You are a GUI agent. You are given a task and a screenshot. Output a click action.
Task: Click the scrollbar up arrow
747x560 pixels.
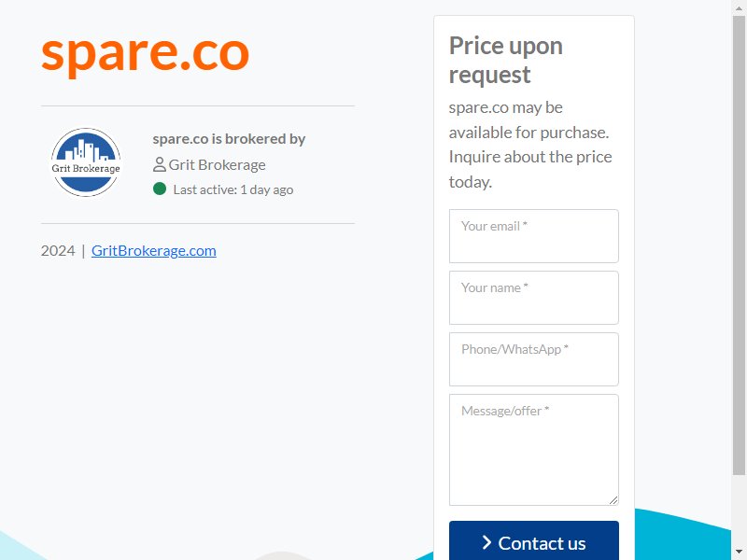(x=739, y=7)
